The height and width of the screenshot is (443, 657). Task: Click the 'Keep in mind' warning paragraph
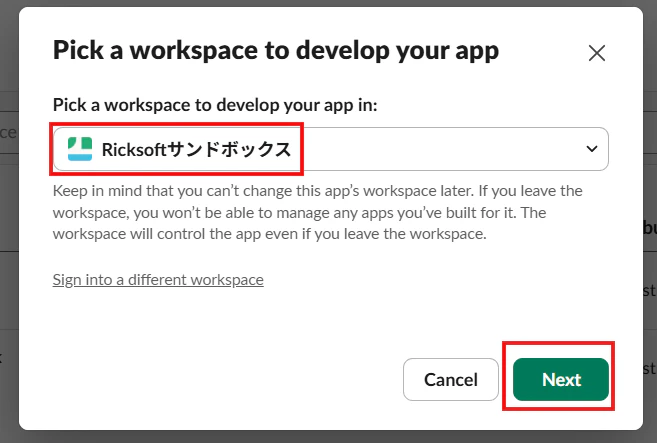pos(318,212)
